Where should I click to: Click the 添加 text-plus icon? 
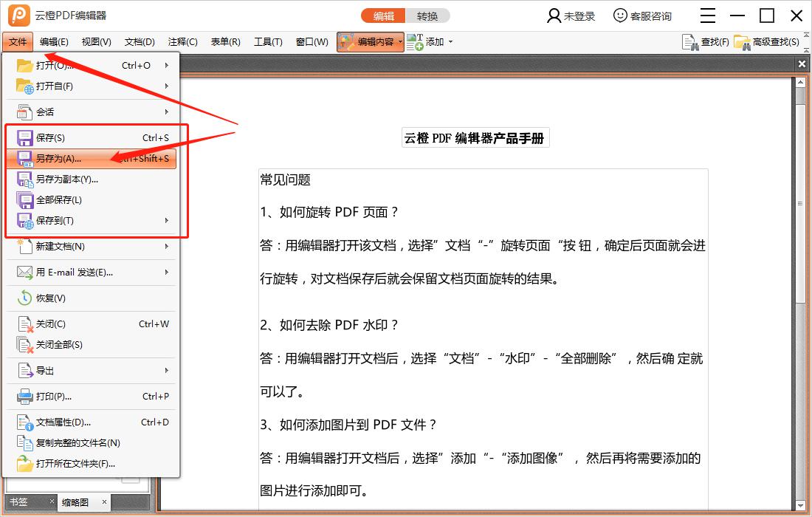tap(415, 42)
